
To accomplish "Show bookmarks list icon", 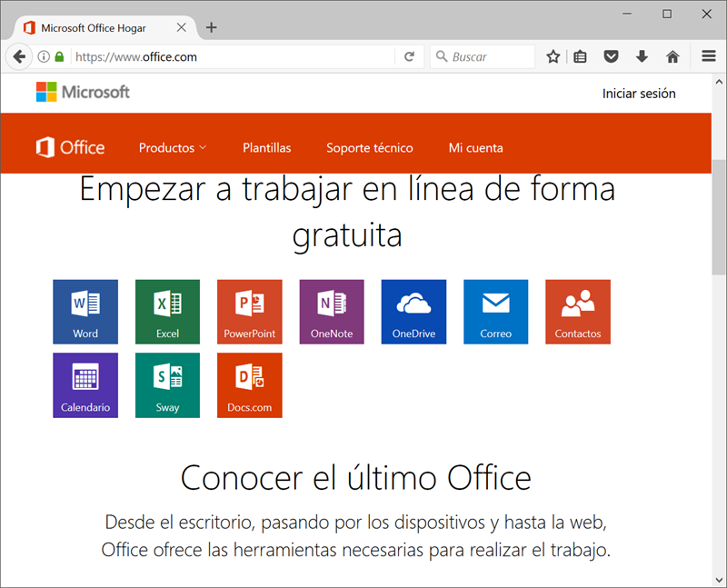I will 580,56.
